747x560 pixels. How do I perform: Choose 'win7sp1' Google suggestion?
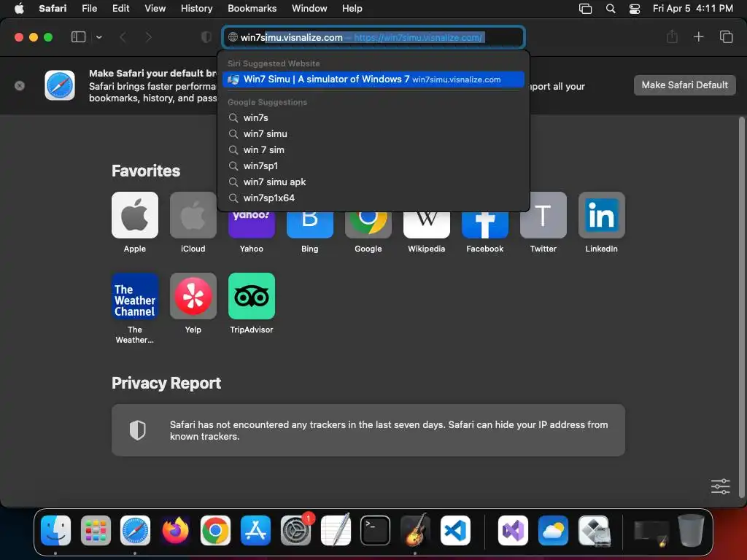(x=373, y=166)
